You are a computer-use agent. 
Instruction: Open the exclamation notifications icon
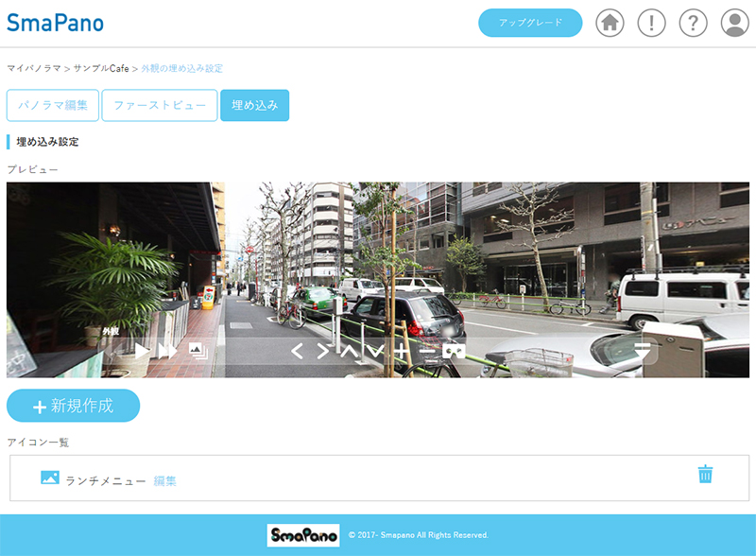coord(651,23)
